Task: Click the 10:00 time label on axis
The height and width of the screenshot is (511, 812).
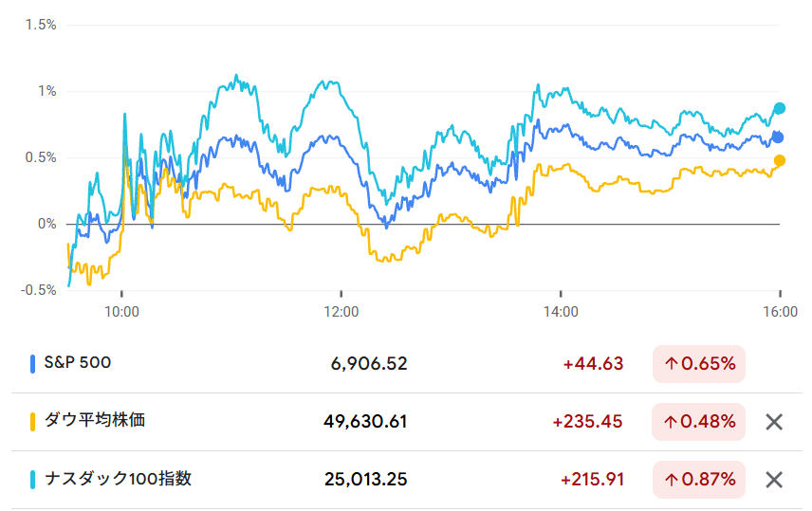Action: (x=121, y=310)
